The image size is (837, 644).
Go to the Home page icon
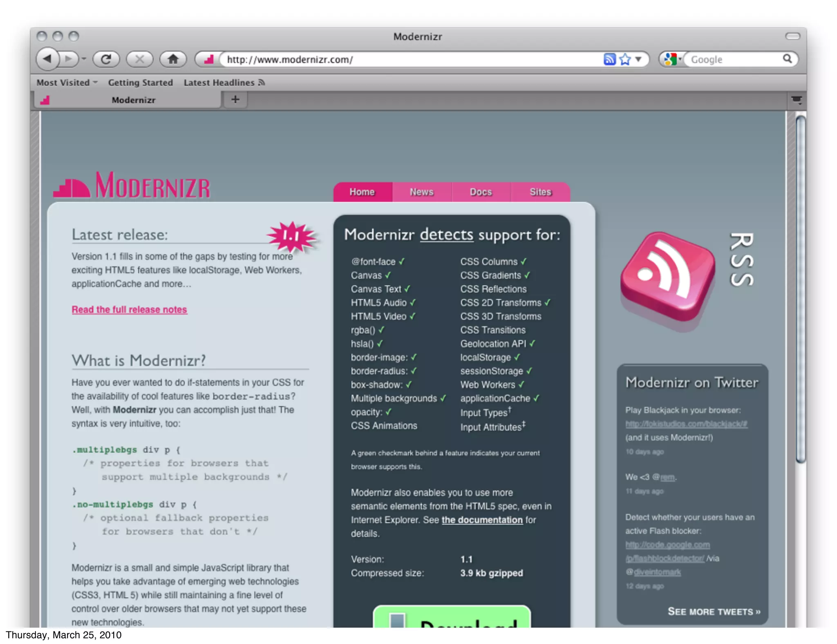pyautogui.click(x=173, y=59)
